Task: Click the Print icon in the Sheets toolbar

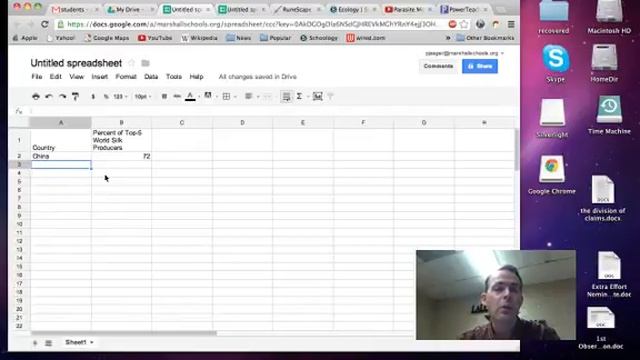Action: [36, 96]
